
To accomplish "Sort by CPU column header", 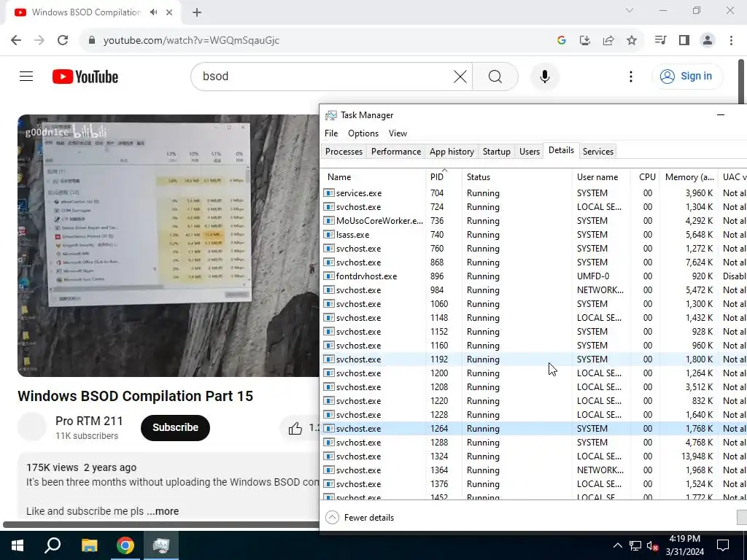I will click(646, 176).
